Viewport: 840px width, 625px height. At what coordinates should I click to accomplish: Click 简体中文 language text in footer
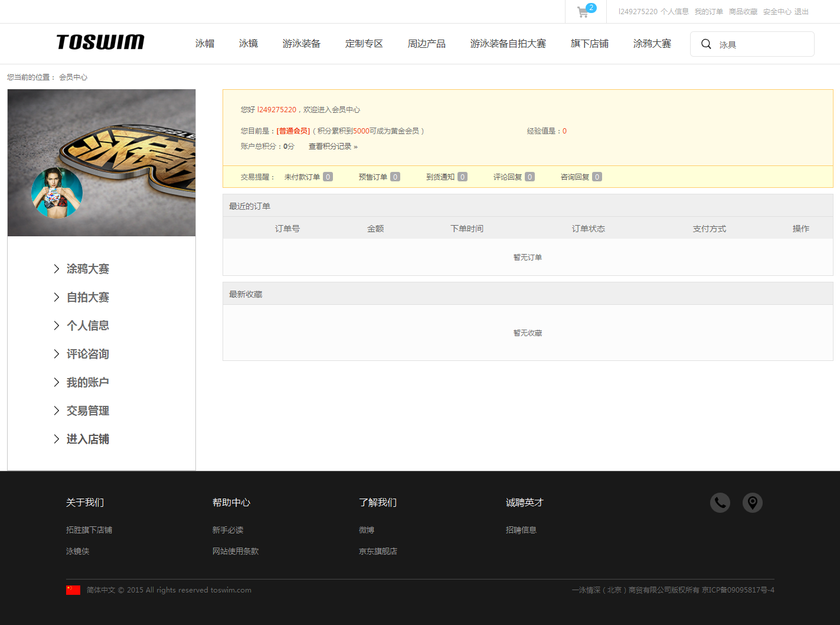coord(101,590)
